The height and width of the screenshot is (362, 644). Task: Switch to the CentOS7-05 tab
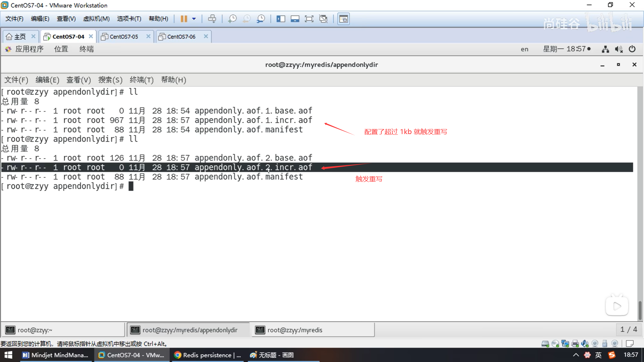pyautogui.click(x=124, y=37)
